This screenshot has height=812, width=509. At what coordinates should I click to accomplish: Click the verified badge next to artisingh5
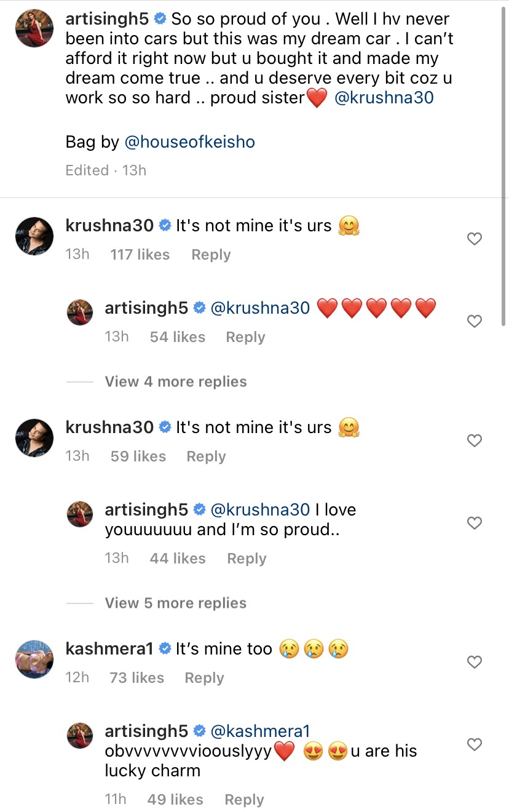click(x=159, y=18)
